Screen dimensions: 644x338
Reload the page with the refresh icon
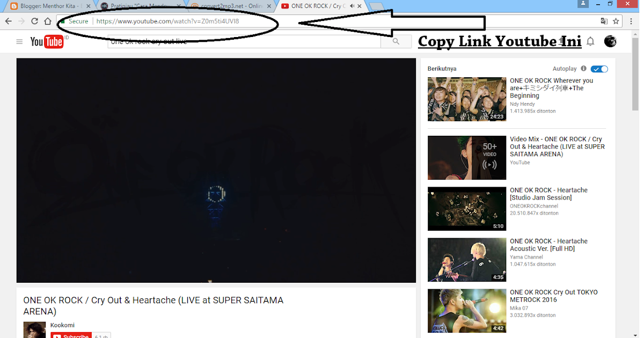pyautogui.click(x=34, y=21)
